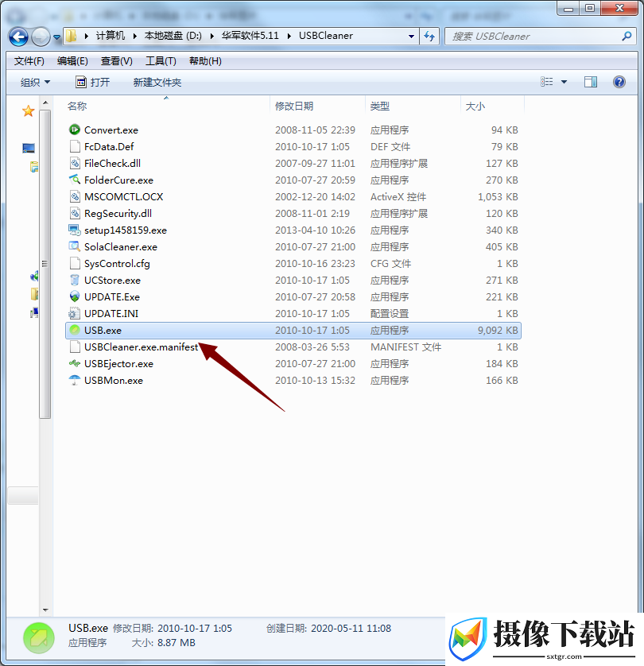Click the 9,092 KB size cell
The height and width of the screenshot is (666, 644).
pyautogui.click(x=498, y=331)
